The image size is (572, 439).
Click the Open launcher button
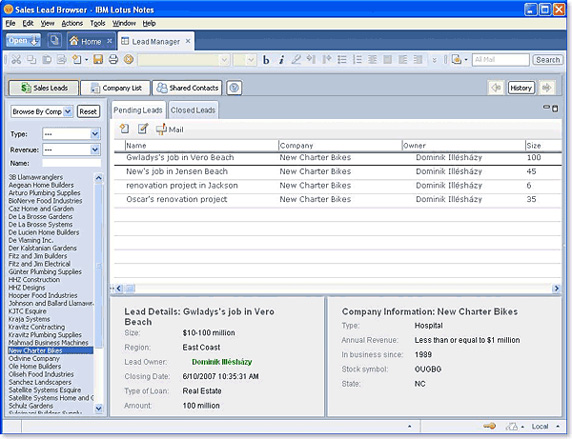pyautogui.click(x=23, y=41)
